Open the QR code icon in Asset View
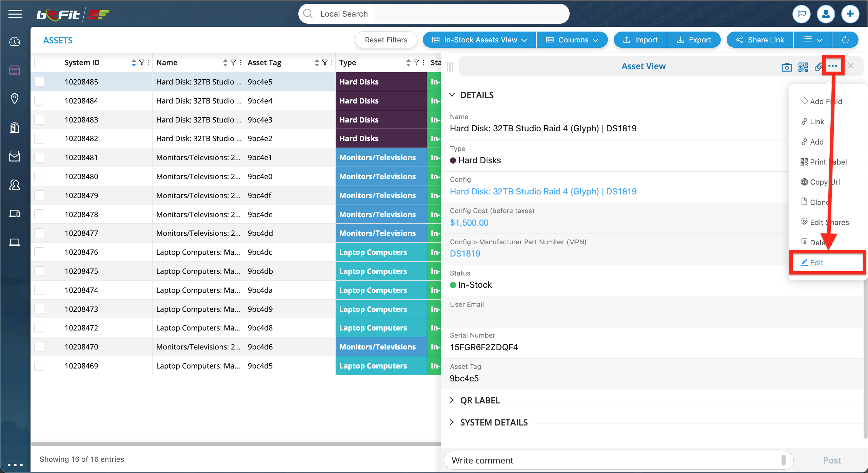The image size is (868, 473). pos(803,67)
